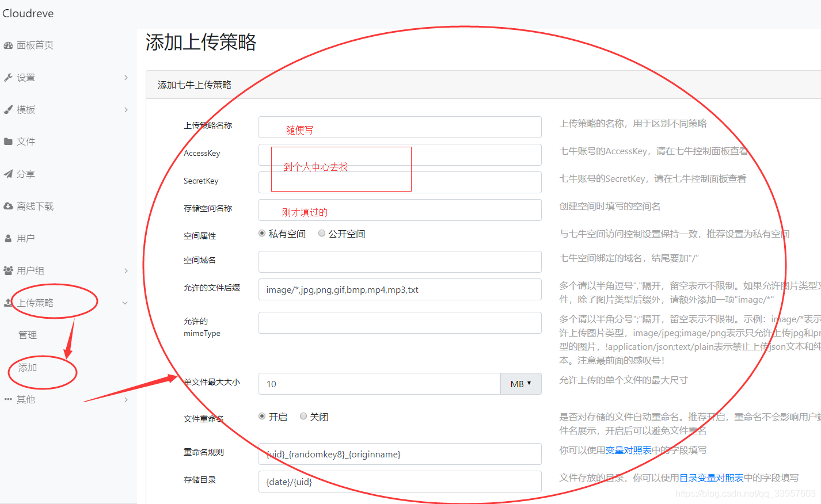821x504 pixels.
Task: Open 分享 in the sidebar
Action: click(x=26, y=174)
